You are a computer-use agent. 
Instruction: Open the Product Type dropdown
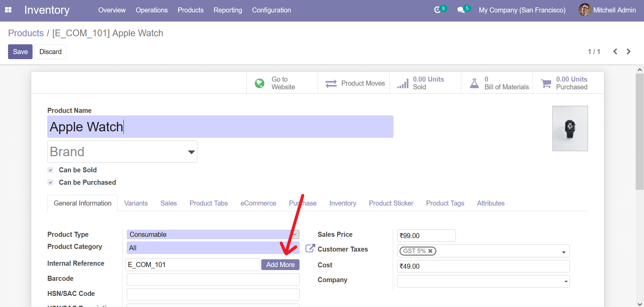click(213, 234)
